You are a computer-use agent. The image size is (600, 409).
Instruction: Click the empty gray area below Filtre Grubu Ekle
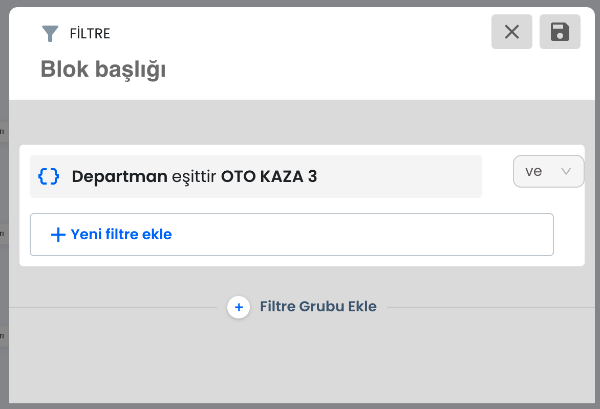coord(302,362)
